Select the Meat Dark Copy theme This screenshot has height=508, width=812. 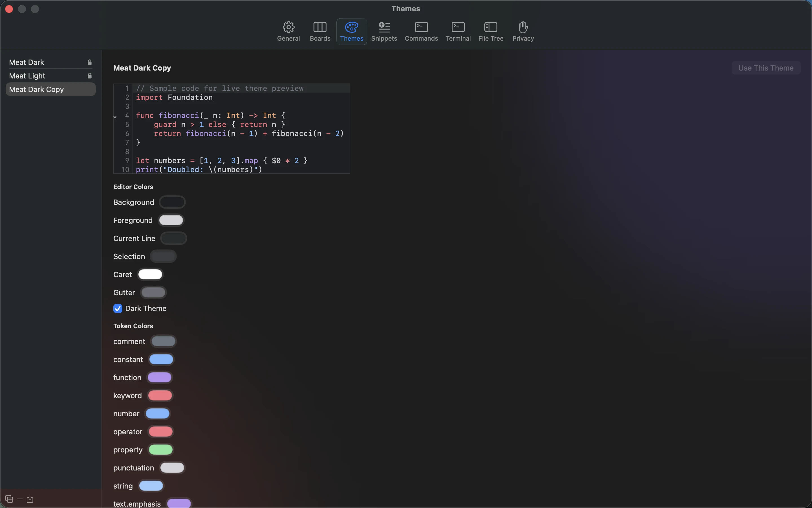click(x=51, y=89)
